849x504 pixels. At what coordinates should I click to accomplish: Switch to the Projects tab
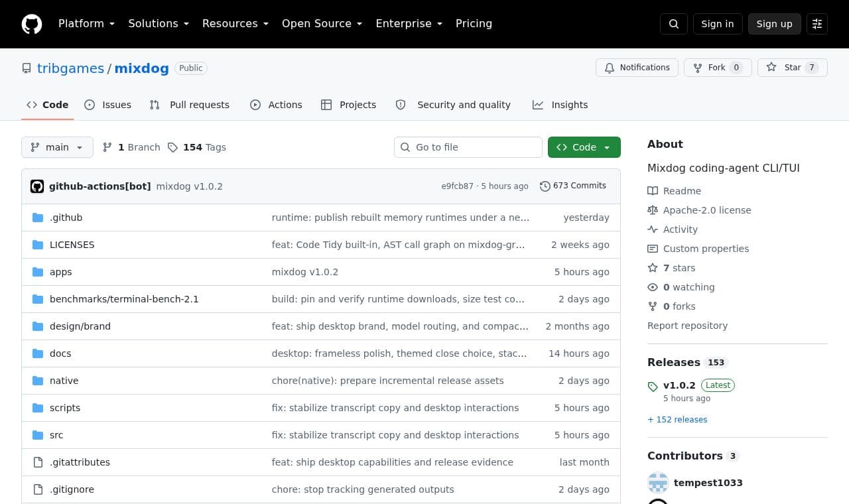tap(348, 105)
